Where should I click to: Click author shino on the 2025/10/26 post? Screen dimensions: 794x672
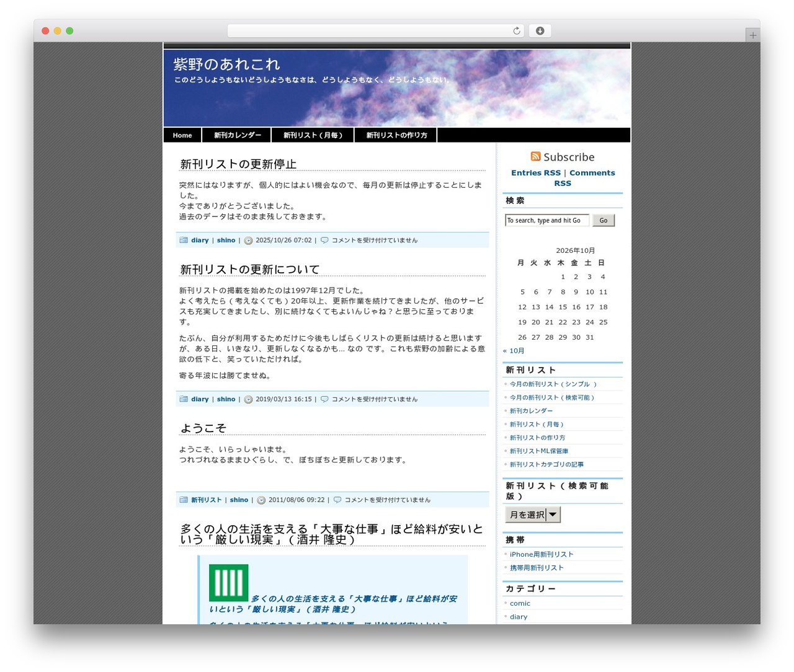tap(226, 241)
